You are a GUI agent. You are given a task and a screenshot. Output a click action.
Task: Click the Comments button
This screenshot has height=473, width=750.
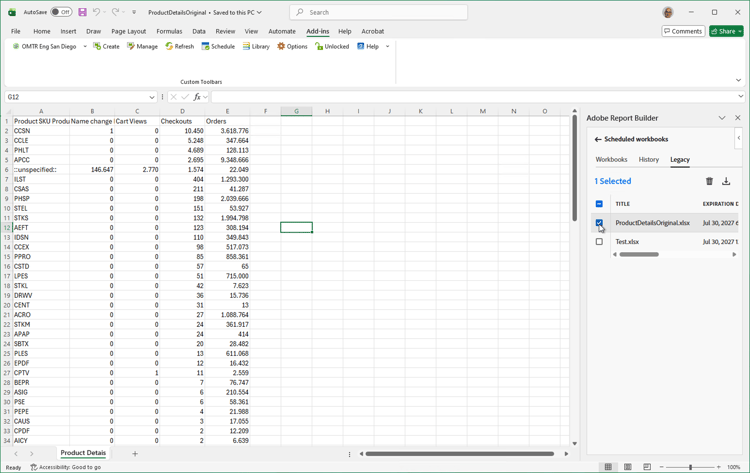(683, 32)
